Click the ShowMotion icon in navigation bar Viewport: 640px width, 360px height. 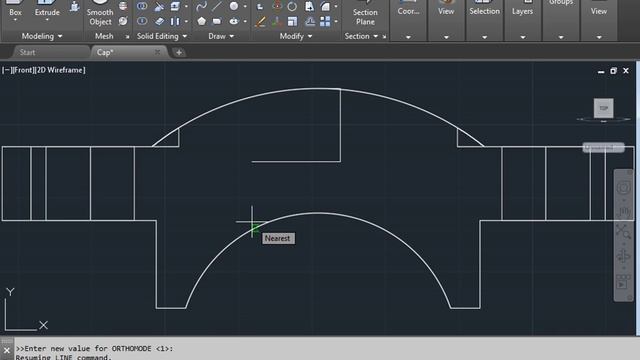pos(623,282)
